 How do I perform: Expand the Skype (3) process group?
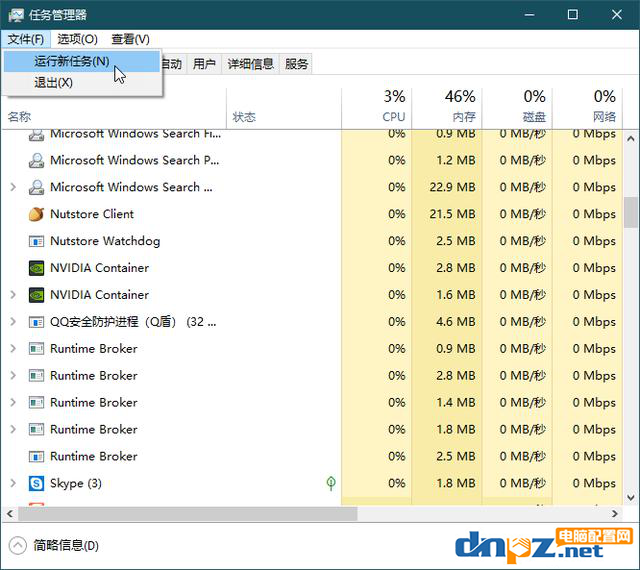coord(13,483)
